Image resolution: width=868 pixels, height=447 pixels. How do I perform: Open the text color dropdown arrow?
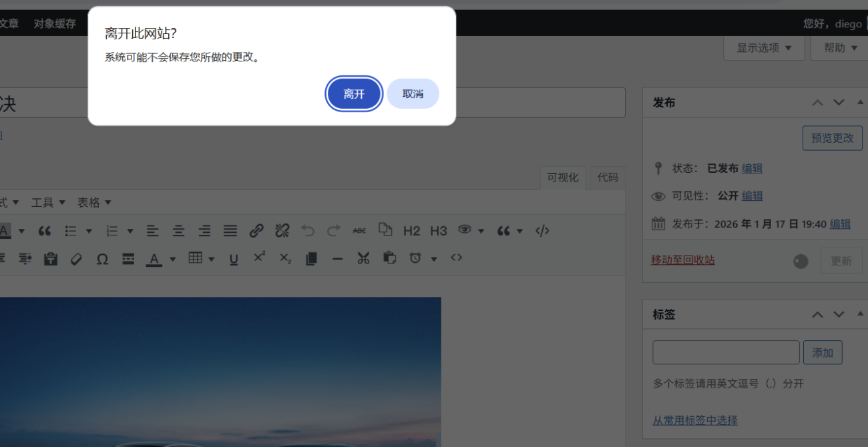(x=172, y=258)
